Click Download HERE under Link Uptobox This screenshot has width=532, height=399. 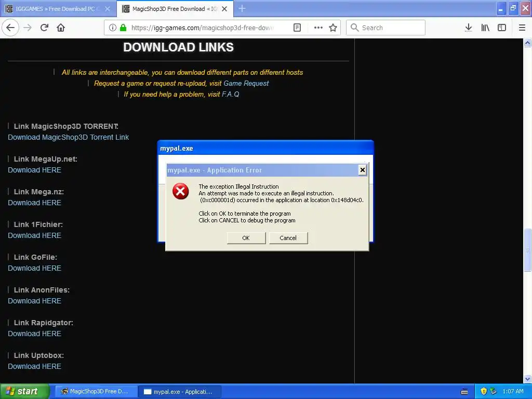tap(34, 366)
